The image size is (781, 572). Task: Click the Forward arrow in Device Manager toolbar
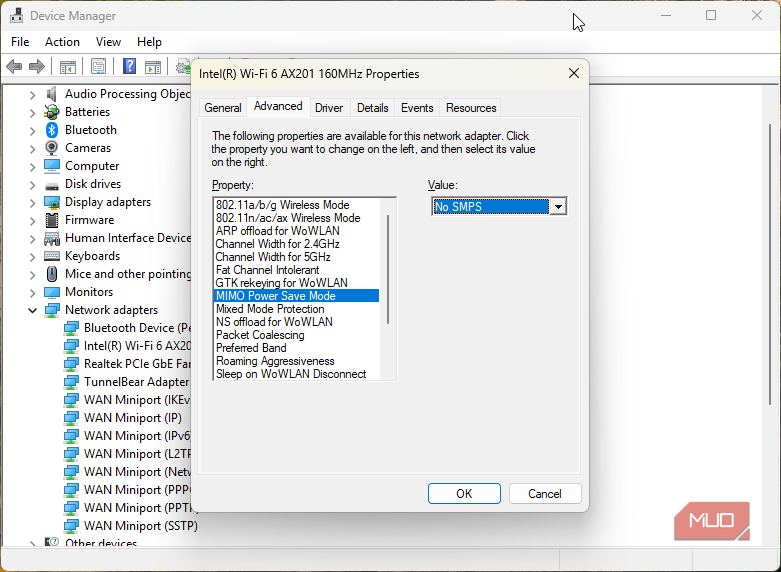[37, 66]
